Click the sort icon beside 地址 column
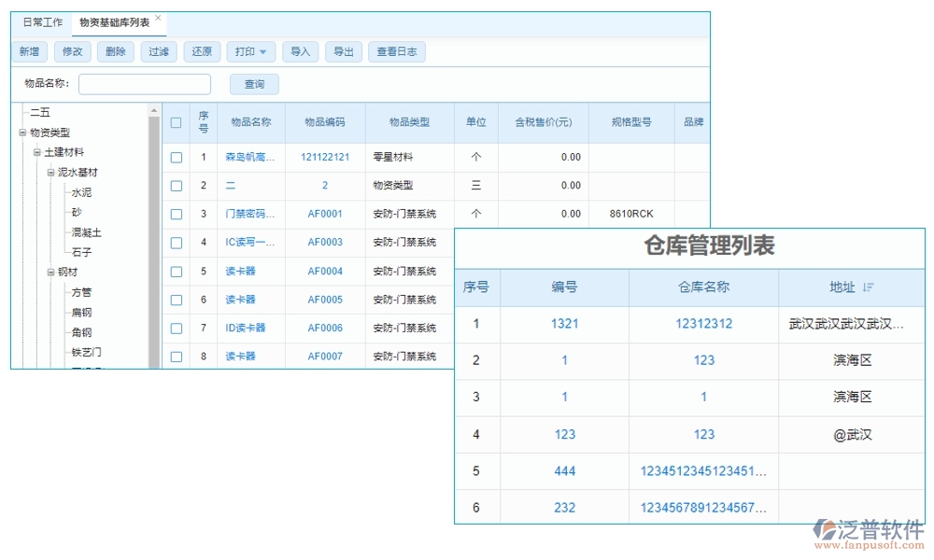The image size is (934, 560). (x=870, y=287)
